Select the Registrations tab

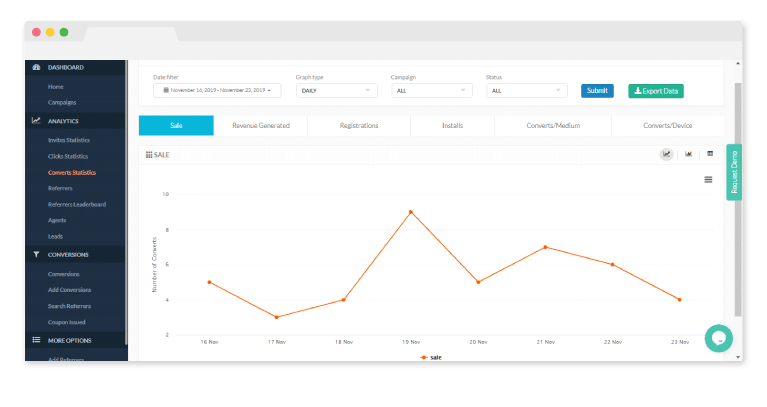click(x=359, y=125)
